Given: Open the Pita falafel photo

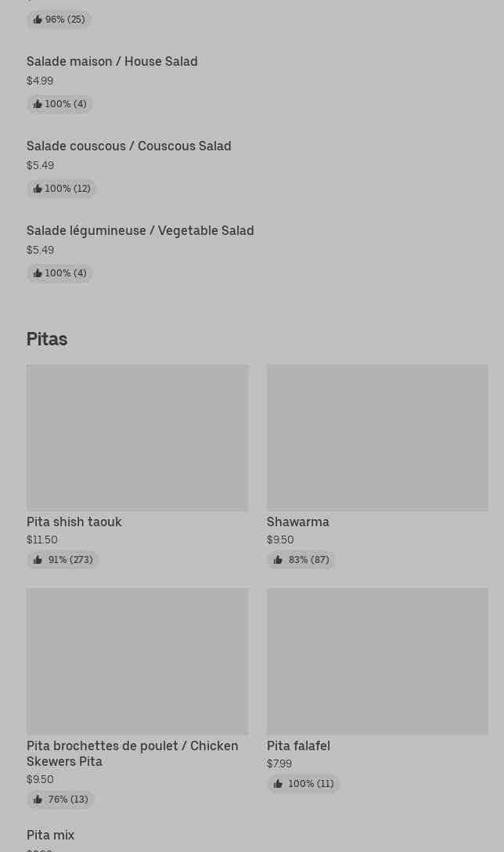Looking at the screenshot, I should click(377, 661).
